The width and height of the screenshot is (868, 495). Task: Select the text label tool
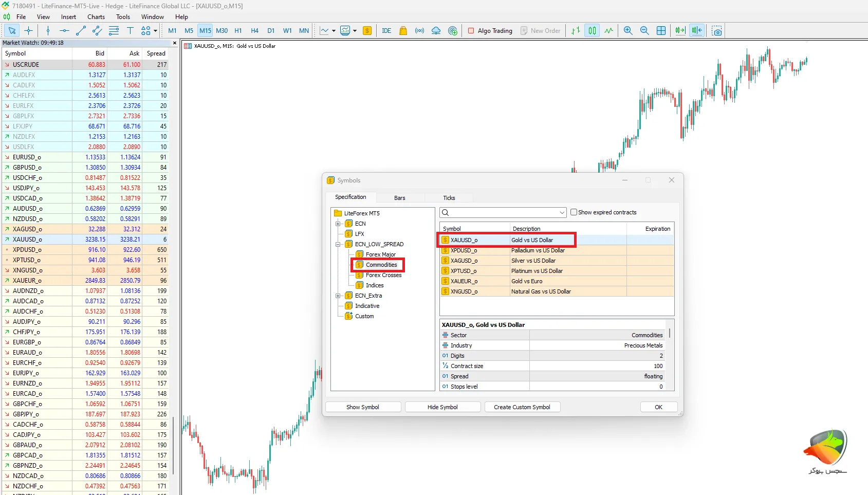click(130, 31)
